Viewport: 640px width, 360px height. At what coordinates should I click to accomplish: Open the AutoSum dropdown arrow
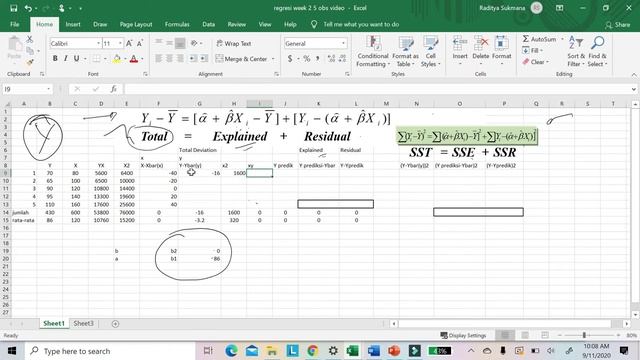click(x=562, y=39)
